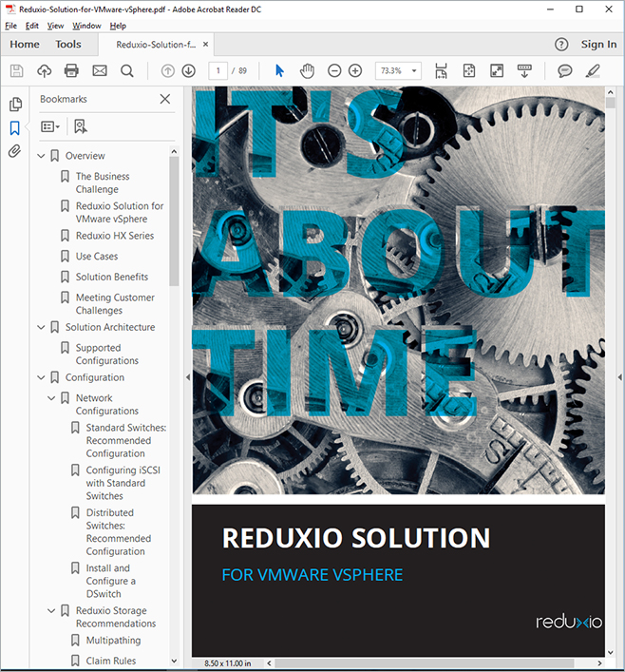Open the bookmark options menu dropdown
Image resolution: width=625 pixels, height=672 pixels.
pos(50,126)
